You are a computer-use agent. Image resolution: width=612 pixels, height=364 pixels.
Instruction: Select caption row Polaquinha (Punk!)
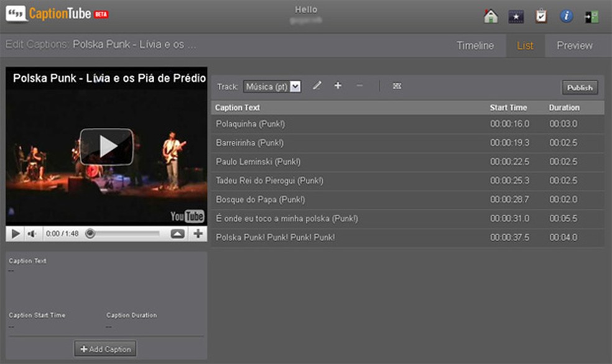pyautogui.click(x=407, y=124)
